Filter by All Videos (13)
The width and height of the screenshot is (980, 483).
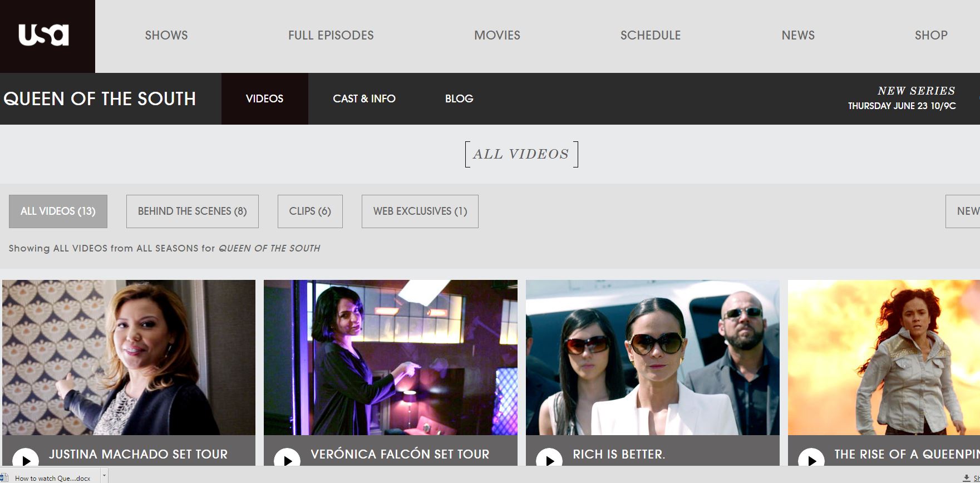[x=58, y=211]
